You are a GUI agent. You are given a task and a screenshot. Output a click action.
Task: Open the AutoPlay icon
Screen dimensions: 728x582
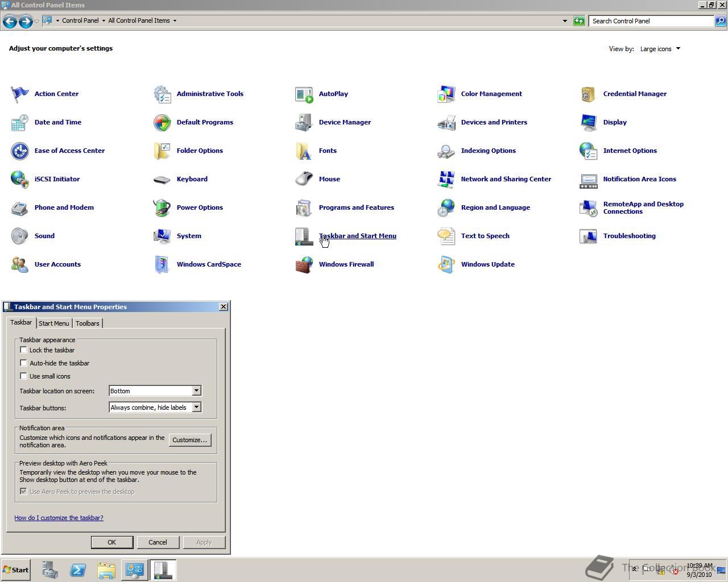304,94
